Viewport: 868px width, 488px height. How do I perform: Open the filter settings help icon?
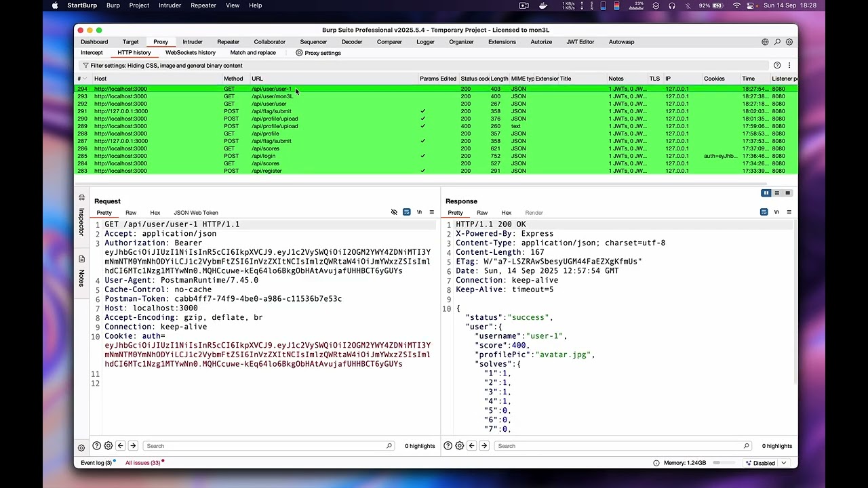(777, 66)
